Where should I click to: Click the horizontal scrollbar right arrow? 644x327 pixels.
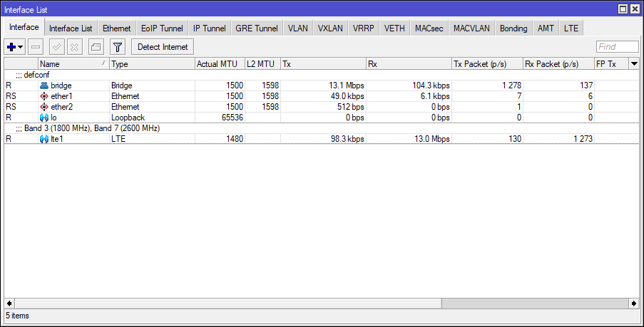click(634, 303)
